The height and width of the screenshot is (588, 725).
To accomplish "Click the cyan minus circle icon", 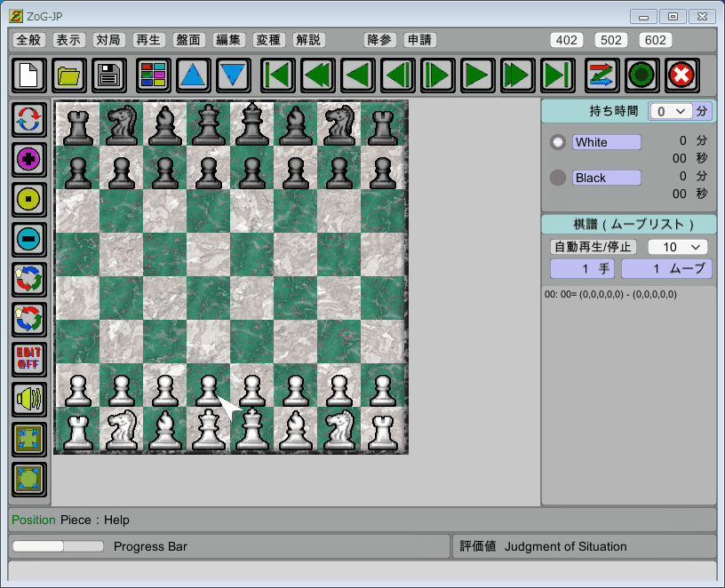I will 29,239.
